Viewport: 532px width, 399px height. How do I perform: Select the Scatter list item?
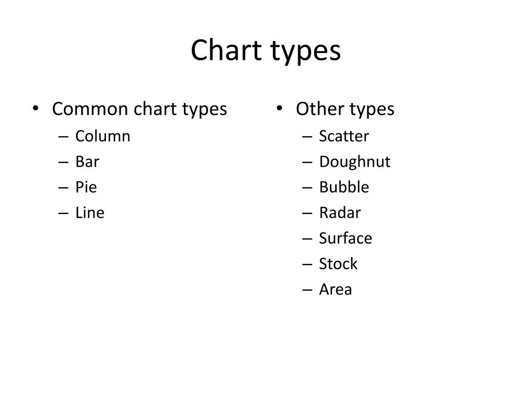(x=344, y=136)
